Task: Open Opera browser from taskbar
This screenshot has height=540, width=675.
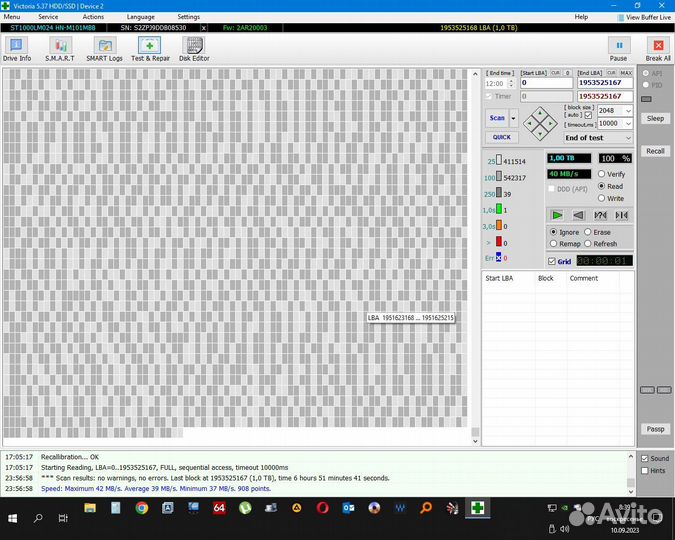Action: pos(322,508)
